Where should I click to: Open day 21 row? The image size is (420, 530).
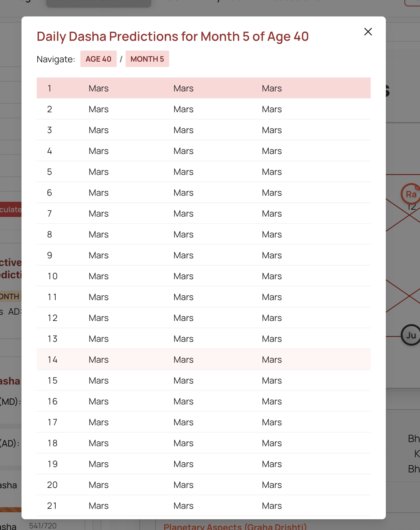[204, 506]
